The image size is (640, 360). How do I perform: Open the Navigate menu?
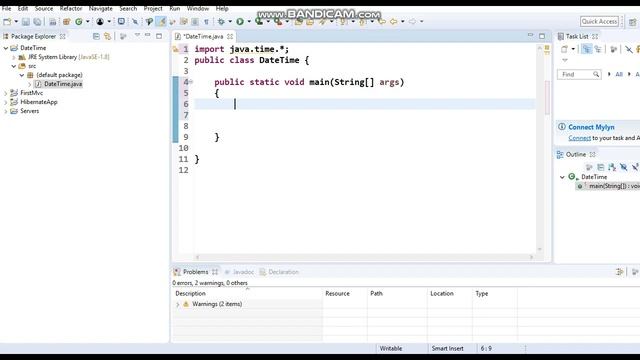click(x=101, y=8)
